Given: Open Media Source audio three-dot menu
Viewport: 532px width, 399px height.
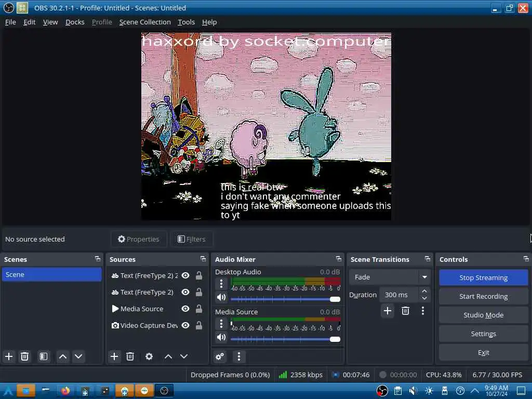Looking at the screenshot, I should (x=221, y=323).
